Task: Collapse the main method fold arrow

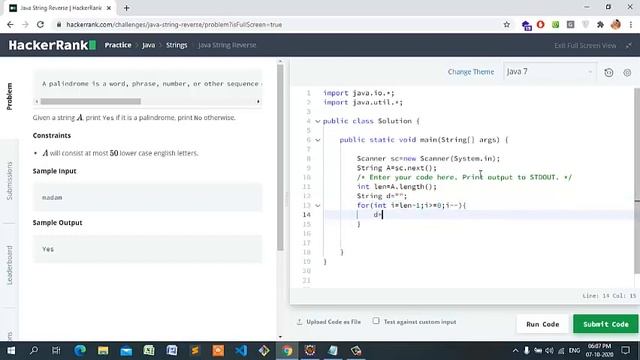Action: [318, 140]
